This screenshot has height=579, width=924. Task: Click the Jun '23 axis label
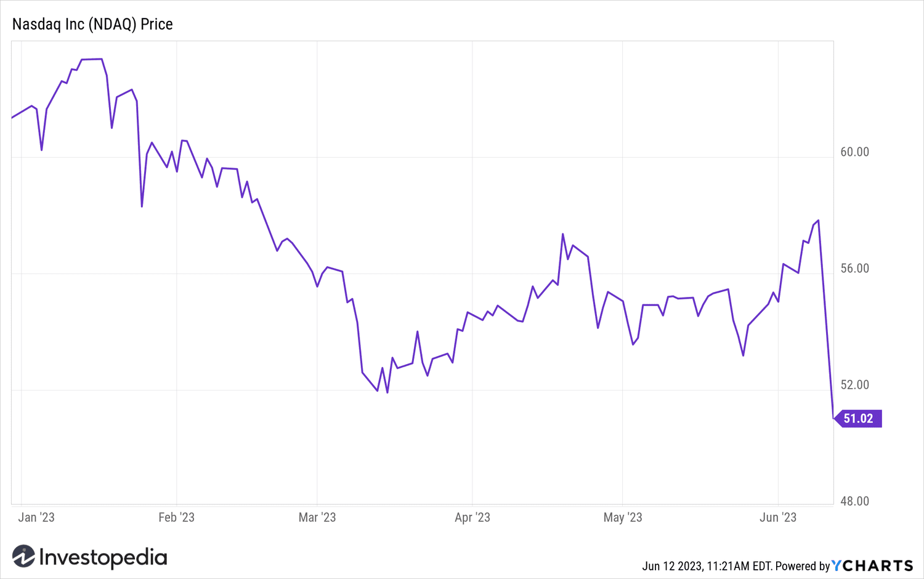pyautogui.click(x=778, y=517)
